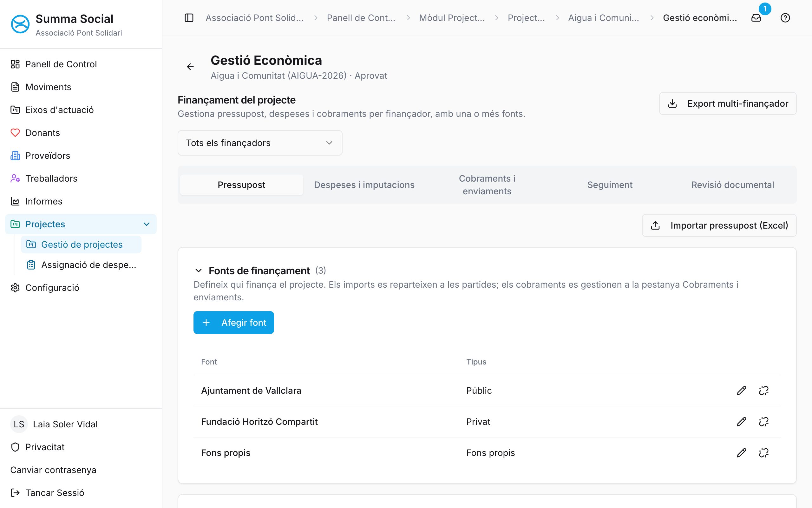Screen dimensions: 812x508
Task: Open the help question mark icon
Action: click(785, 18)
